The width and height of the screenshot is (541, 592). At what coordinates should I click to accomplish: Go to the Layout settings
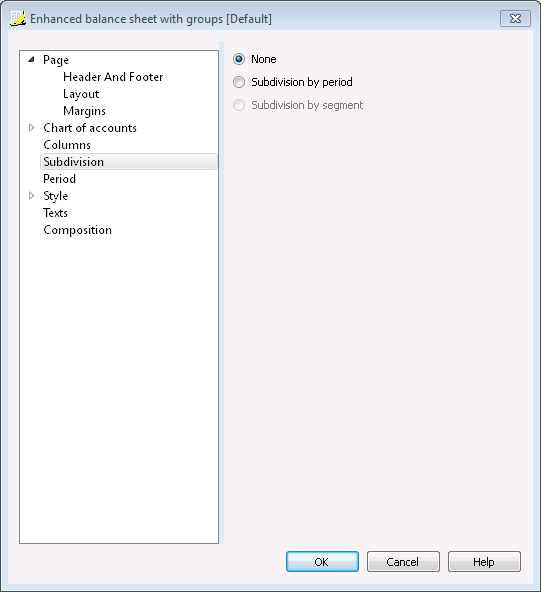point(81,94)
